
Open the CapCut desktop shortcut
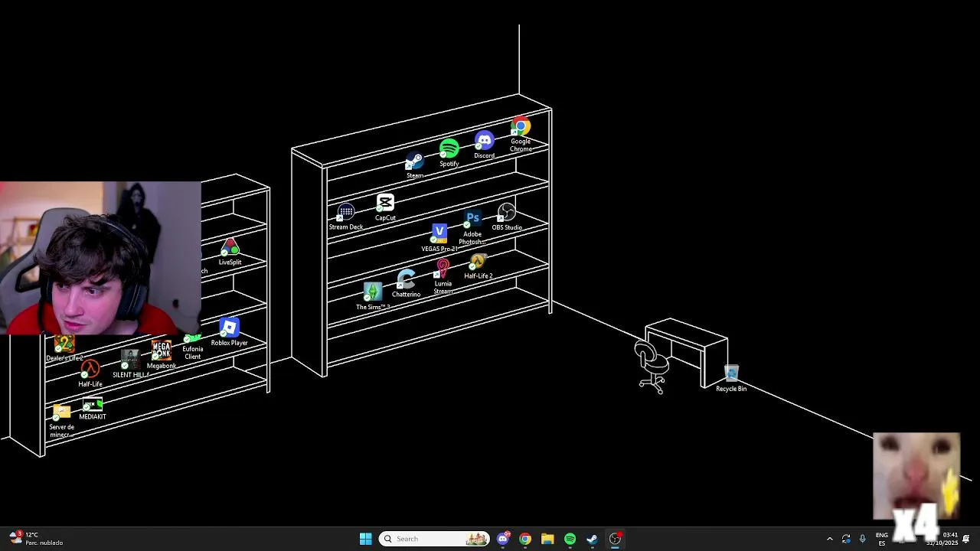pyautogui.click(x=385, y=207)
